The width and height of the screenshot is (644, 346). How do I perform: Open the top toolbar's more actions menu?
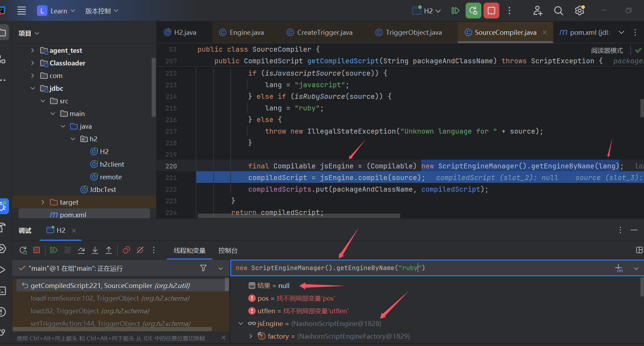pos(509,11)
